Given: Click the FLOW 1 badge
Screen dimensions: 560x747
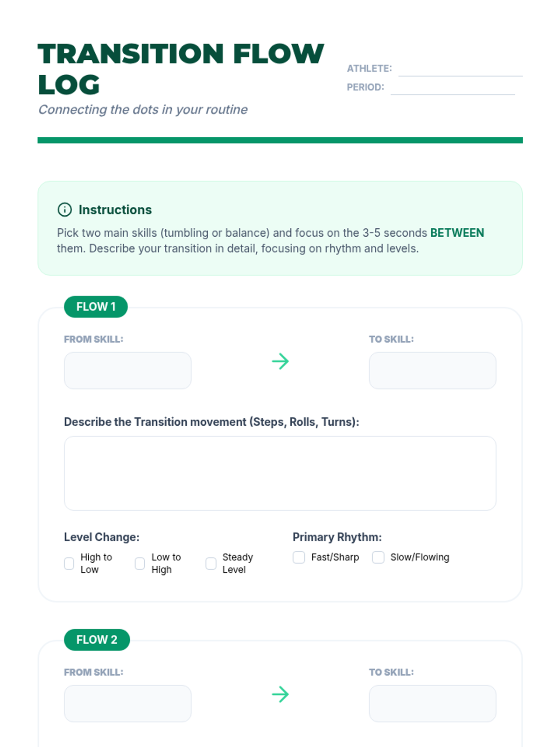Looking at the screenshot, I should coord(96,307).
